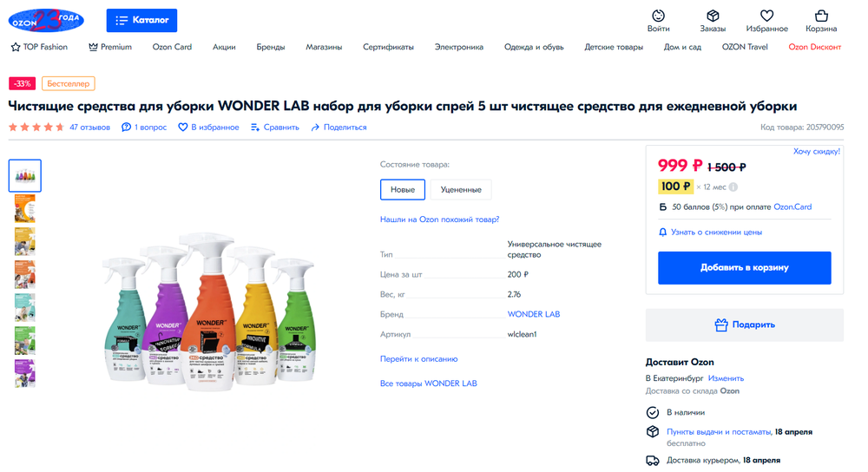868x472 pixels.
Task: Select the second product thumbnail
Action: [25, 208]
